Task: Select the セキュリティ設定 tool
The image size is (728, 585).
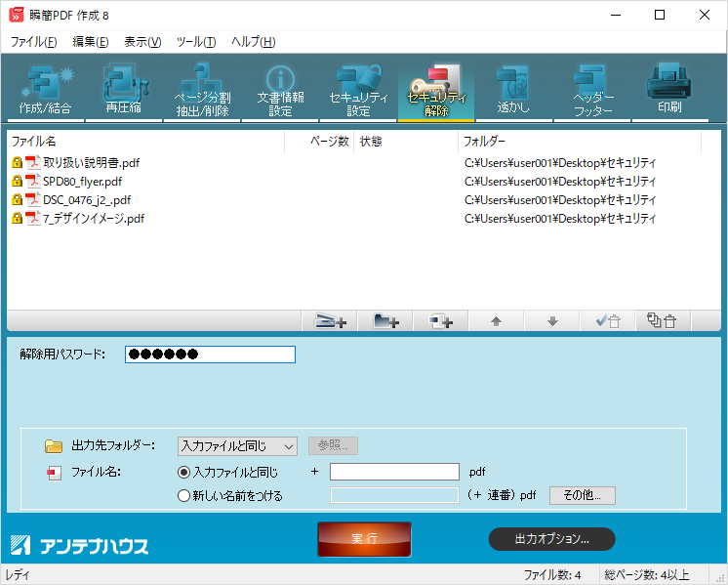Action: (358, 89)
